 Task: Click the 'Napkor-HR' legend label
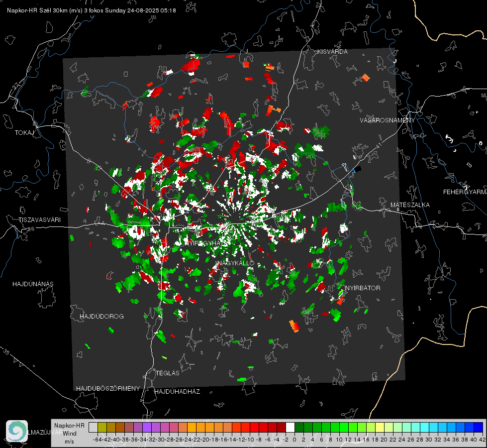click(69, 425)
